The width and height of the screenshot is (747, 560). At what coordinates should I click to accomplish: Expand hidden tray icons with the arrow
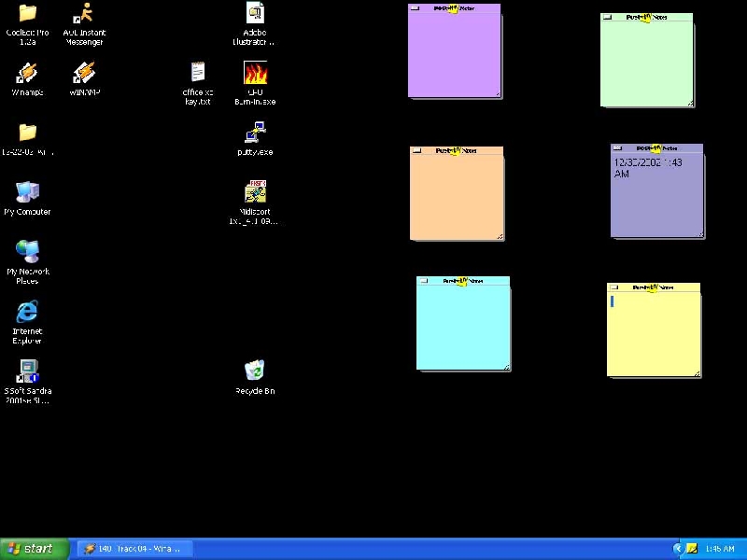[x=678, y=549]
